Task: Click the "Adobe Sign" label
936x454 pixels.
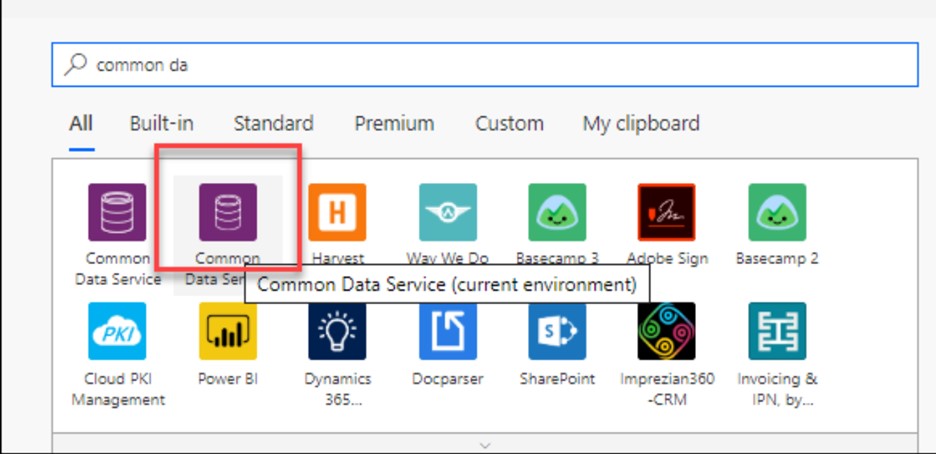Action: (667, 258)
